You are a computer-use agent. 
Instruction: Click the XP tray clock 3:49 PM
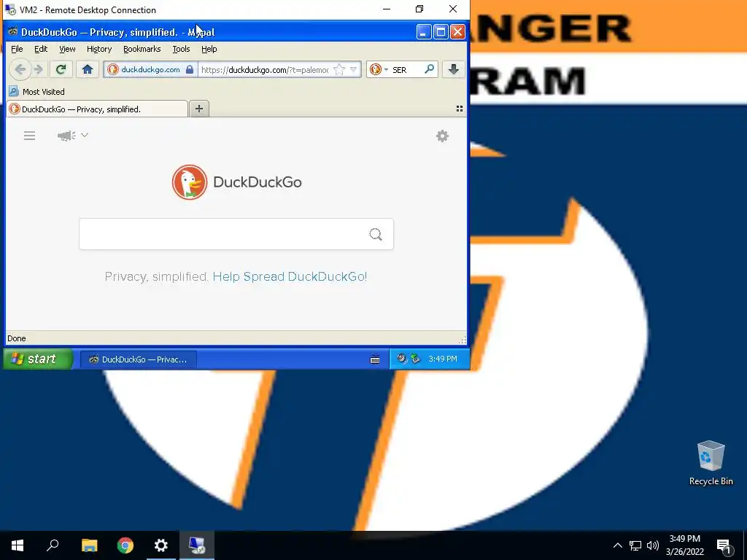(443, 359)
